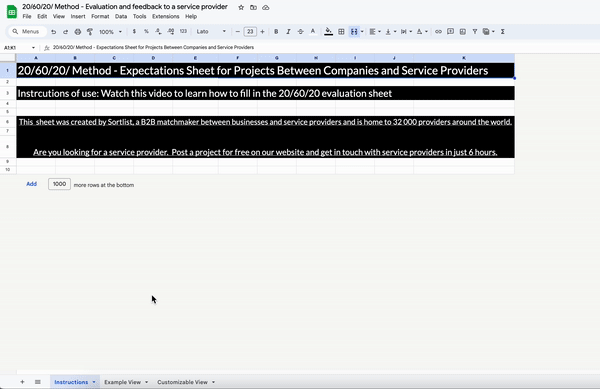Open the Fill color picker
This screenshot has height=389, width=600.
point(328,32)
